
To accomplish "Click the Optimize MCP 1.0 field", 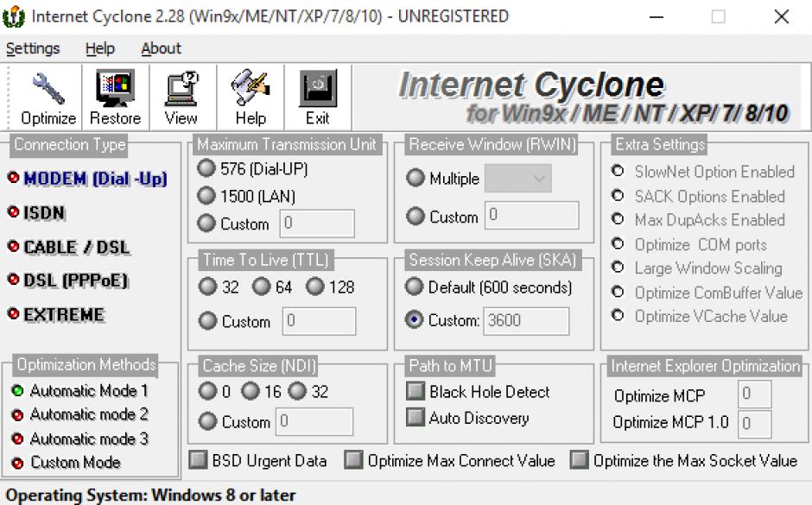I will point(754,424).
